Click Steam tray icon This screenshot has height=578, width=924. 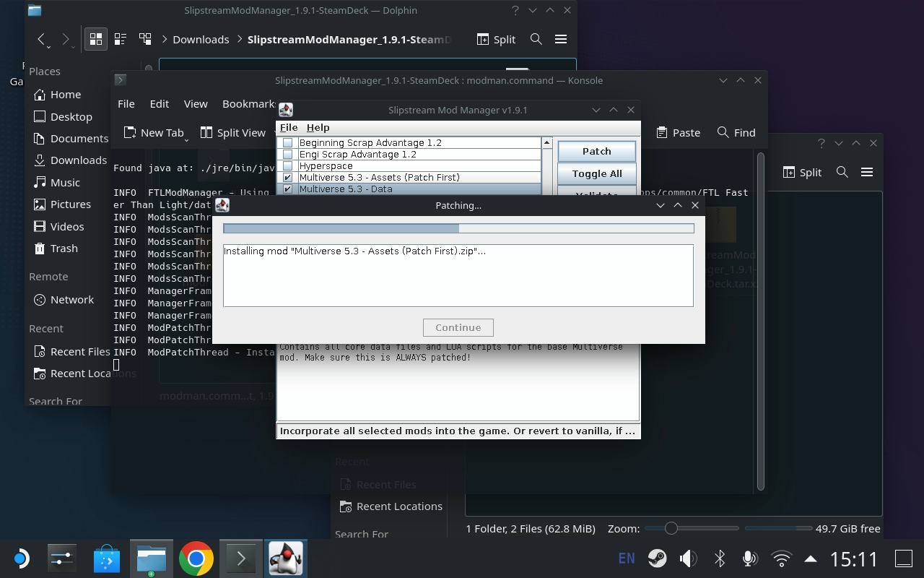click(x=657, y=558)
